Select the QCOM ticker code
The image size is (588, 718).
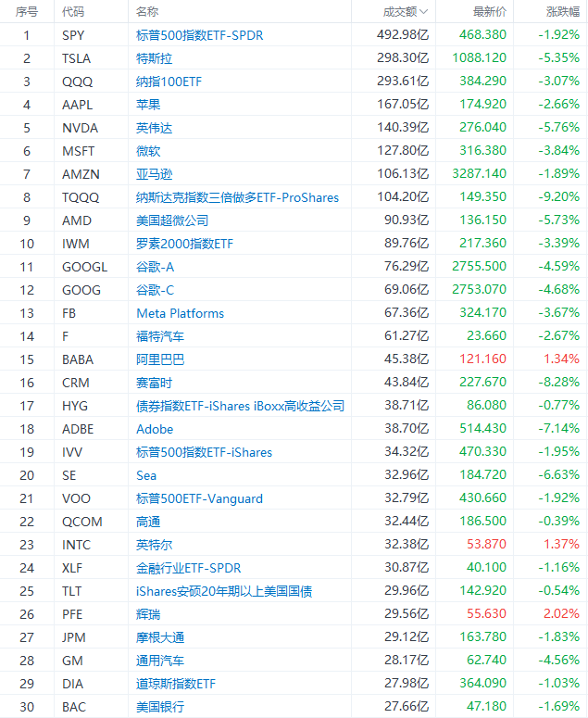click(82, 522)
